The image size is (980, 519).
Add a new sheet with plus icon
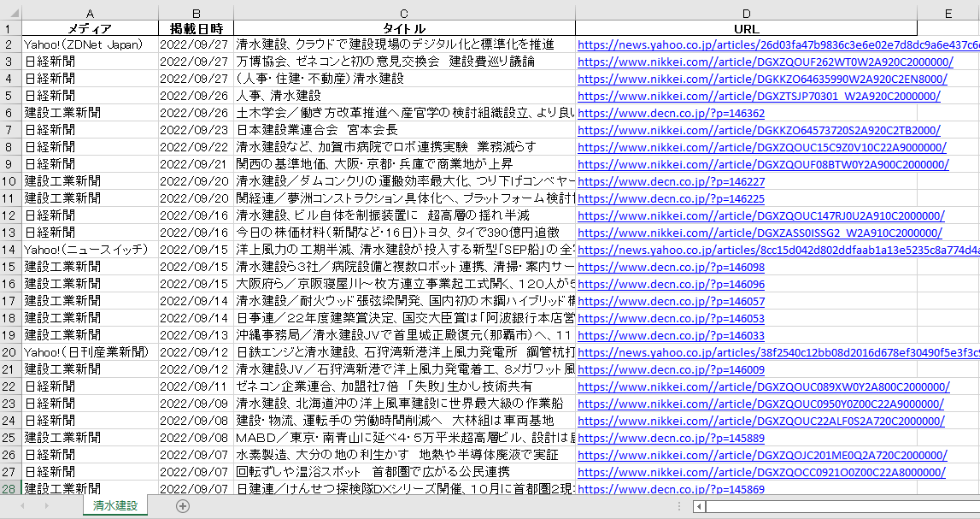[183, 506]
